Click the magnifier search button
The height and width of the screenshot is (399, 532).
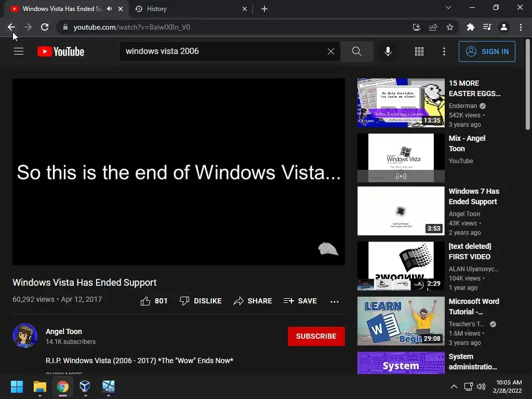[356, 51]
